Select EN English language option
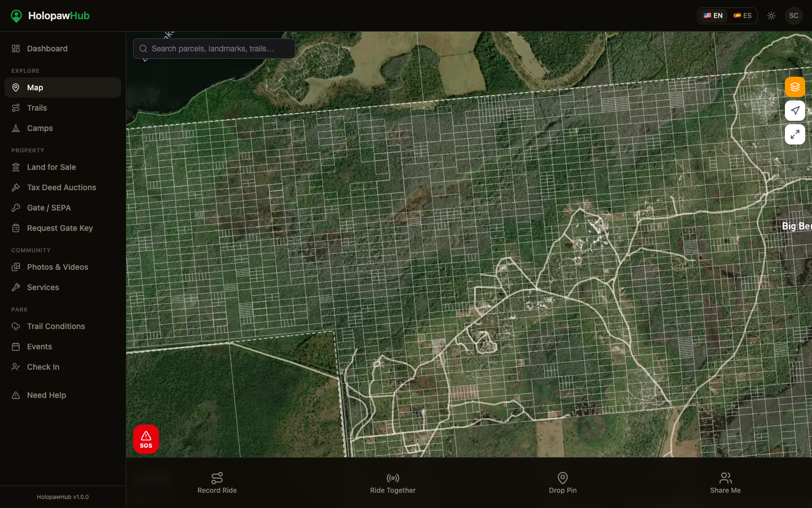The height and width of the screenshot is (508, 812). (x=713, y=16)
